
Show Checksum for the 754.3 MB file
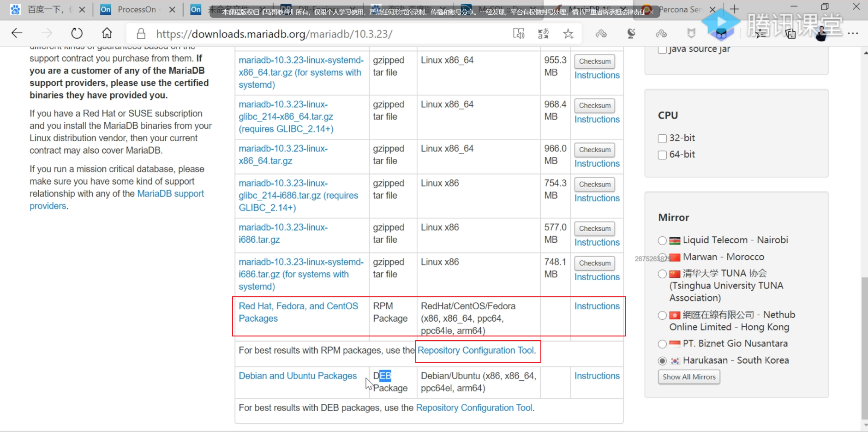pos(594,185)
